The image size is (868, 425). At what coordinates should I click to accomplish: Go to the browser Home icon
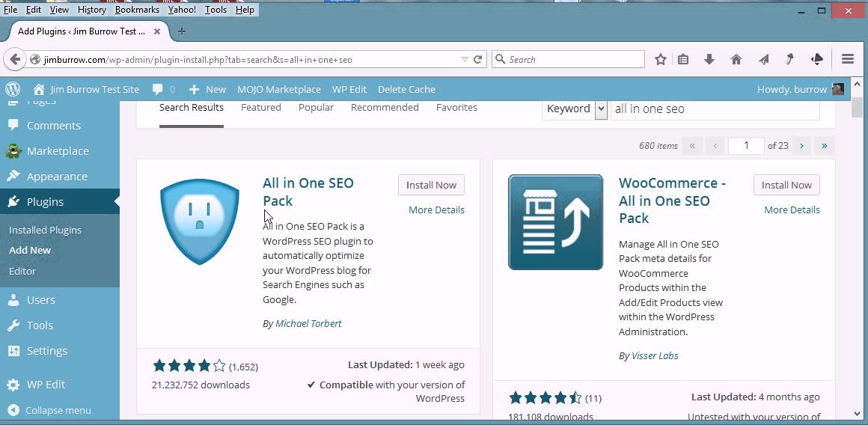pyautogui.click(x=736, y=59)
